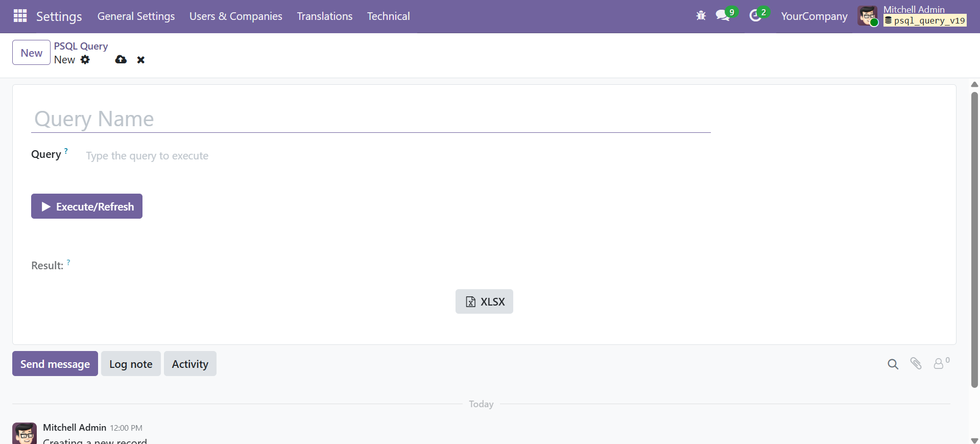Click Send message button
The width and height of the screenshot is (980, 444).
click(55, 364)
